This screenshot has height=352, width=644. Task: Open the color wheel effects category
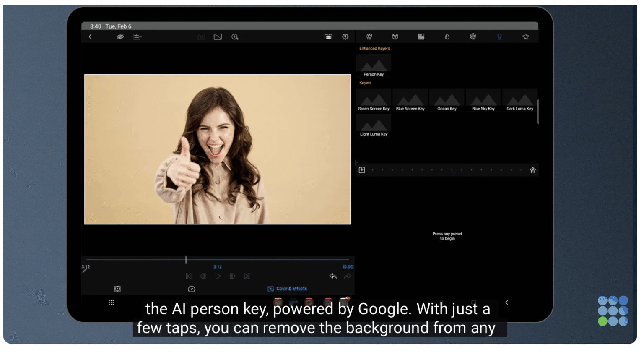click(369, 37)
